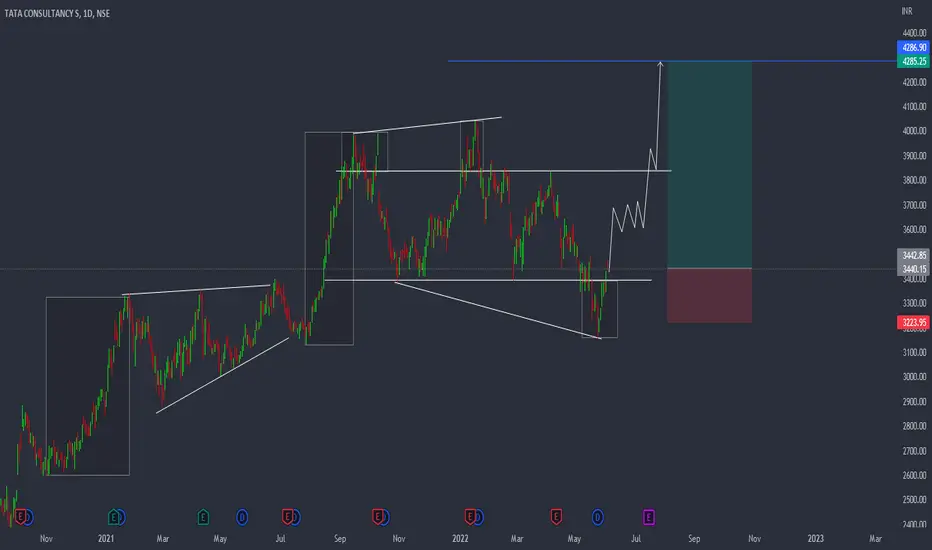The width and height of the screenshot is (932, 550).
Task: Open the green earnings E marker between Mar and May 2021
Action: tap(203, 517)
